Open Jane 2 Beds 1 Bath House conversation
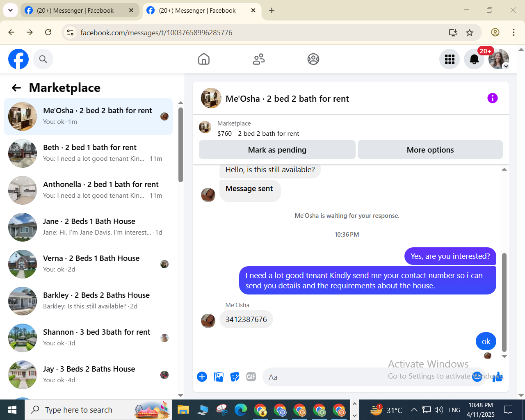This screenshot has width=525, height=420. 88,227
